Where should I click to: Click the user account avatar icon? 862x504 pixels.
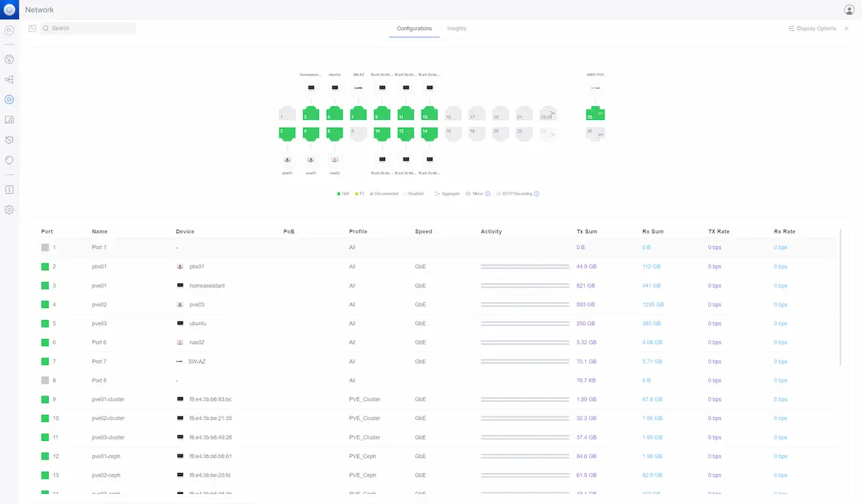pos(849,10)
